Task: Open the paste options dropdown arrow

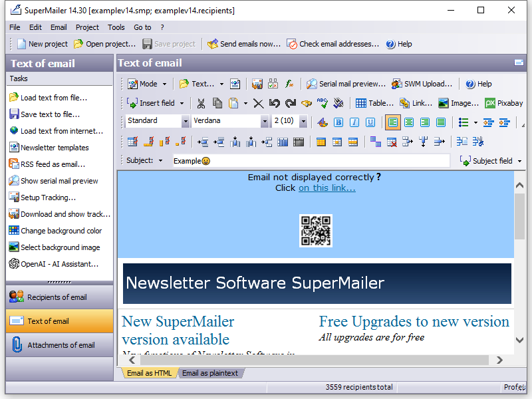Action: click(245, 103)
